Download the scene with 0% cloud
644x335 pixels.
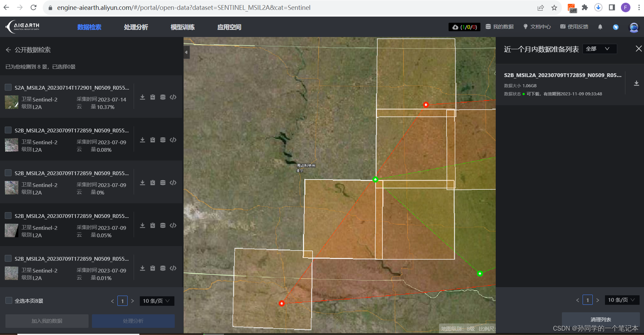pos(143,183)
